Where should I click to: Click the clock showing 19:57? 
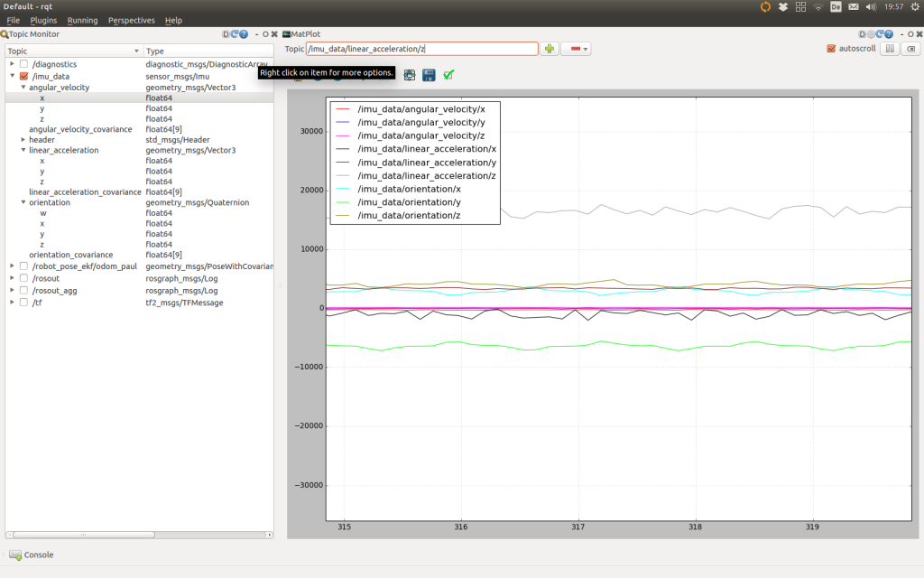click(893, 6)
